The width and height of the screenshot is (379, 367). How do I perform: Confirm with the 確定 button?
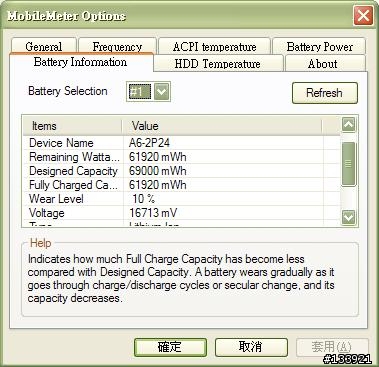tap(170, 347)
